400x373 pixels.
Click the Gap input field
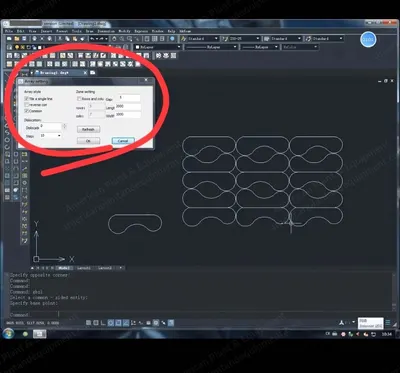coord(128,98)
